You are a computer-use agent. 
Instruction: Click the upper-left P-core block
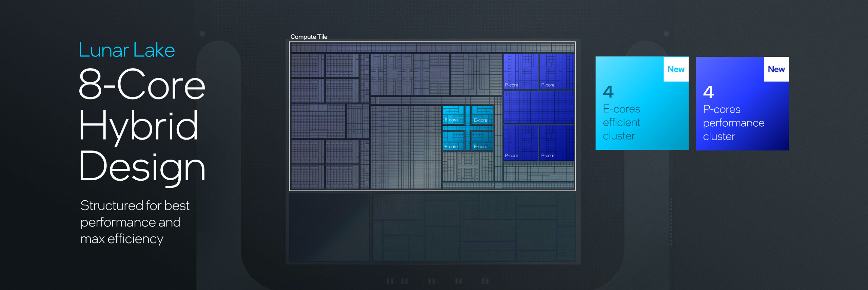[520, 71]
